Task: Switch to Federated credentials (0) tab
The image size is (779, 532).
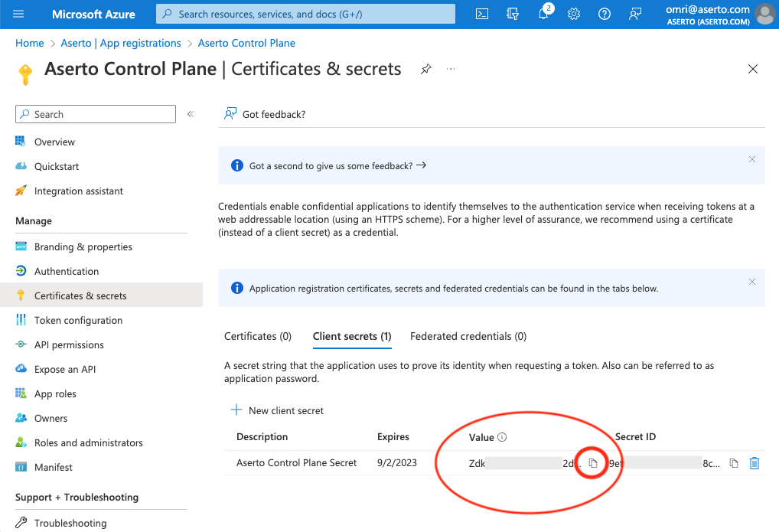Action: click(468, 336)
